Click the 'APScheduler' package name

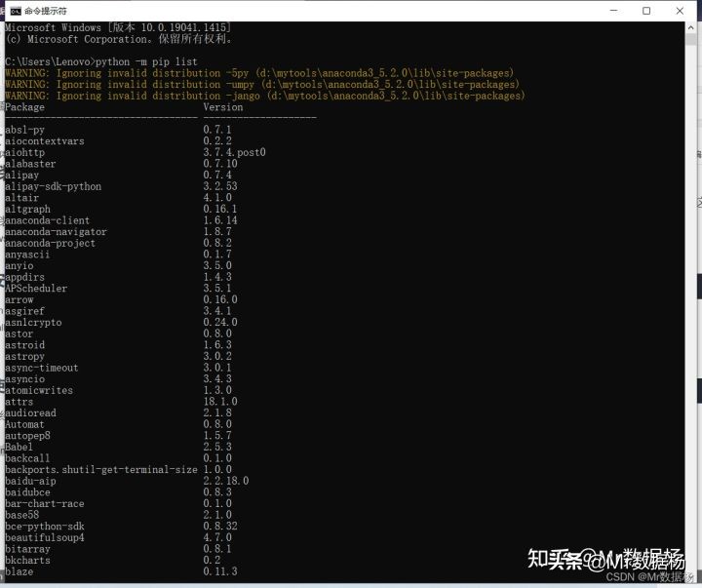pyautogui.click(x=36, y=289)
